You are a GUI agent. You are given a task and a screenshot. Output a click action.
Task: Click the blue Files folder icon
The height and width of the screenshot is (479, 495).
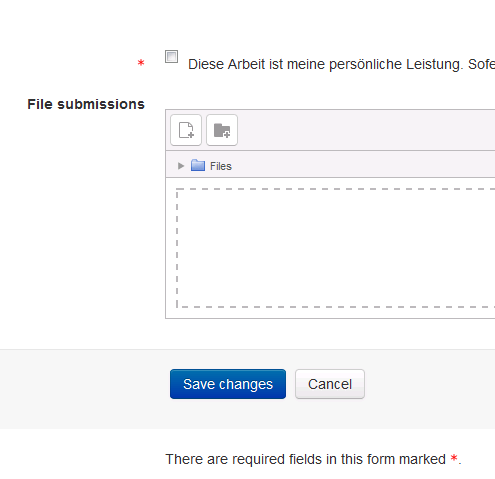tap(198, 165)
